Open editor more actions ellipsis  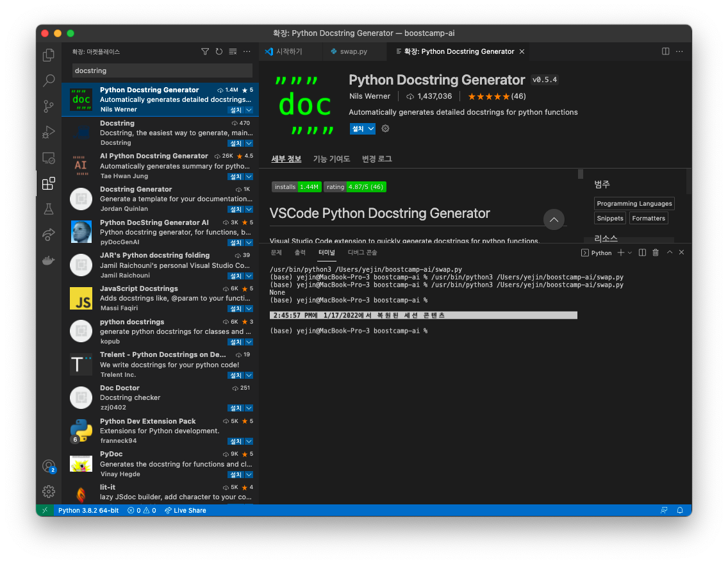(x=680, y=51)
